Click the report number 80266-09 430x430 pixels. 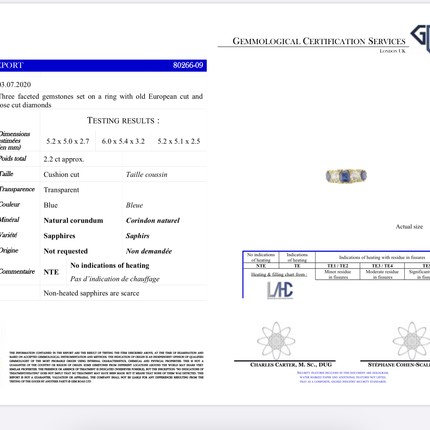tap(188, 65)
